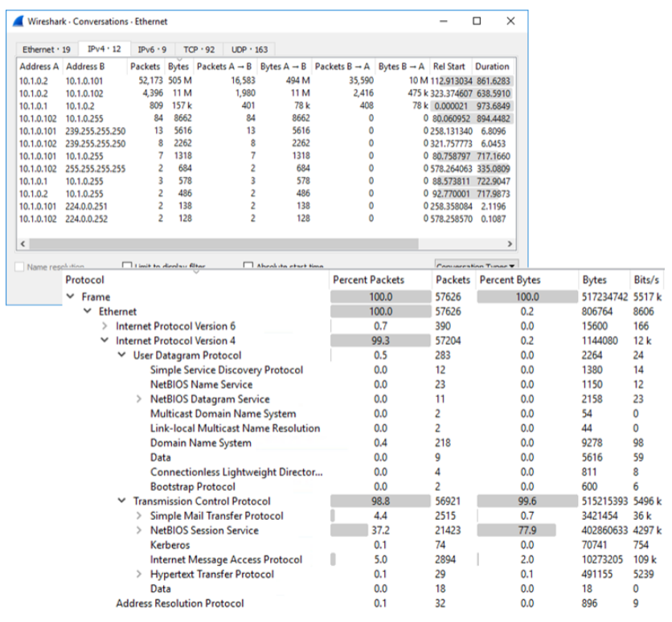The image size is (672, 622).
Task: Select Domain Name System row
Action: coord(363,443)
